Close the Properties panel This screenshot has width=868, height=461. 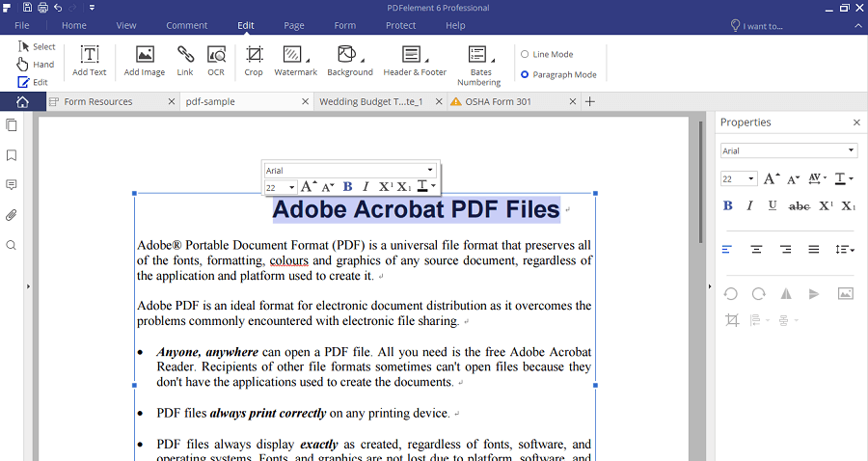click(x=856, y=122)
